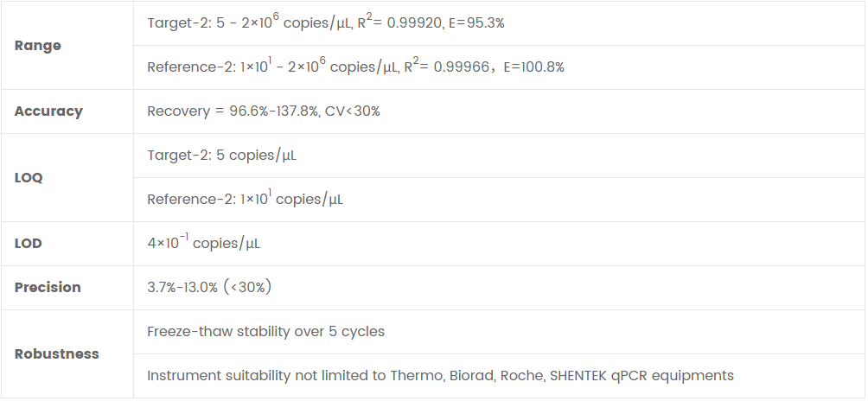Select the Robustness row label

point(57,354)
